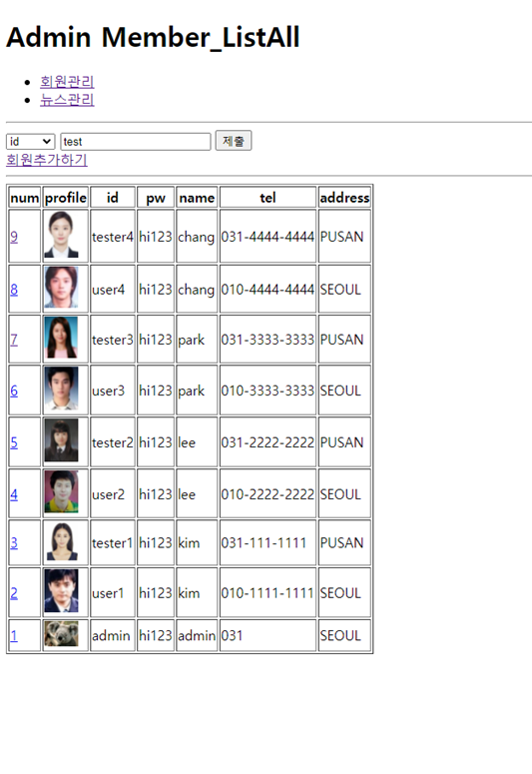Select the tester3 id cell
Screen dimensions: 532x774
point(113,340)
